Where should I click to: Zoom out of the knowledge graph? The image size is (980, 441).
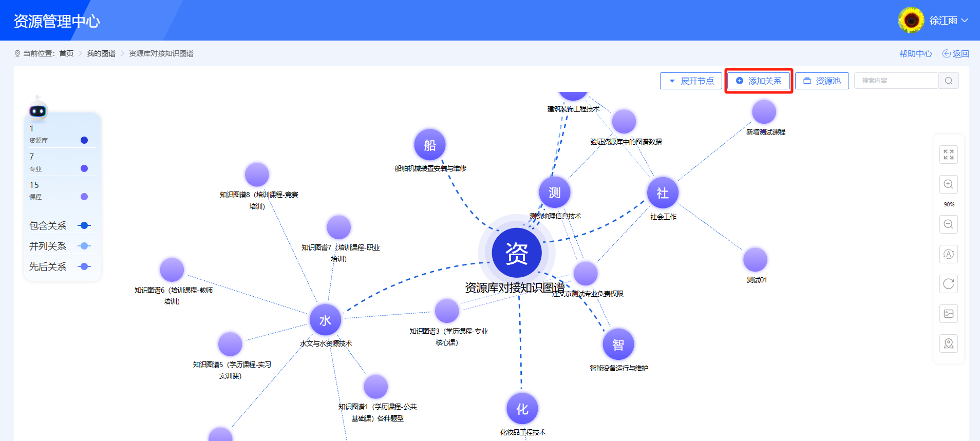tap(948, 224)
